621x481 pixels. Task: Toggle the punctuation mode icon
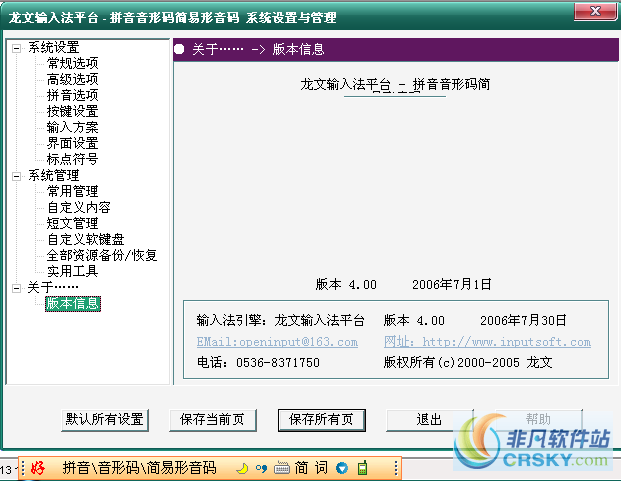(x=261, y=468)
